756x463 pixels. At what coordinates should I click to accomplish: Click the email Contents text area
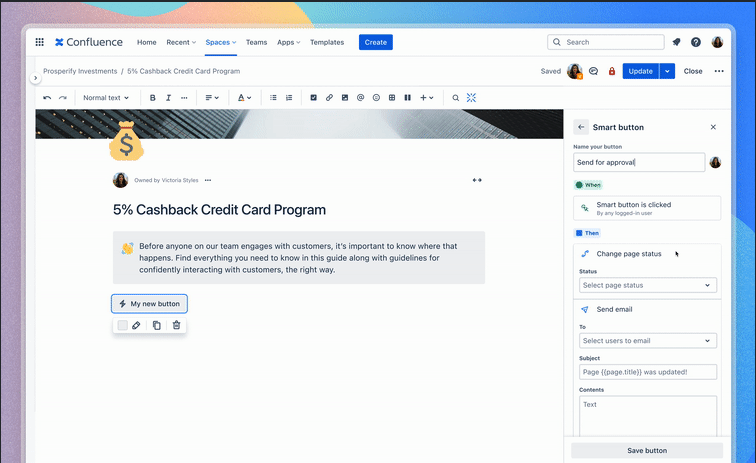(x=648, y=417)
